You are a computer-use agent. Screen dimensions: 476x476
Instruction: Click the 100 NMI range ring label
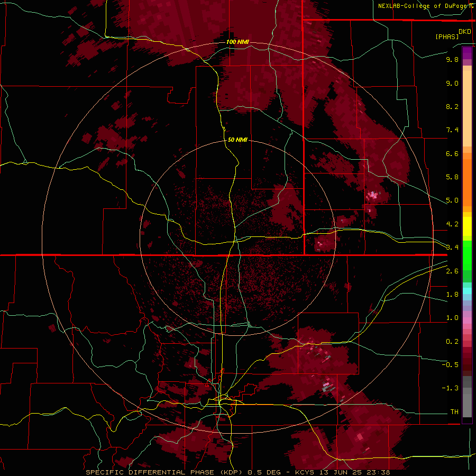pos(237,42)
